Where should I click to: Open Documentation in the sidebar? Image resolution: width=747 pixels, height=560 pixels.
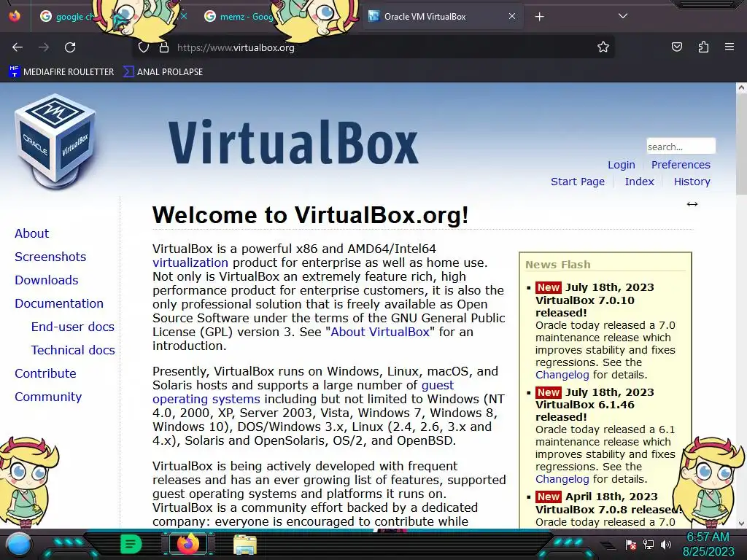58,303
